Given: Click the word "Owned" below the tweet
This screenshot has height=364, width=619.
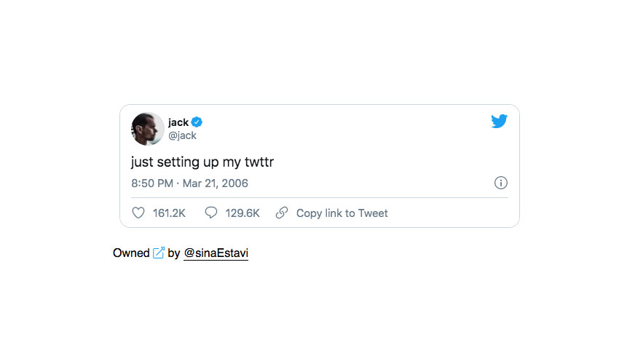Looking at the screenshot, I should pos(131,253).
